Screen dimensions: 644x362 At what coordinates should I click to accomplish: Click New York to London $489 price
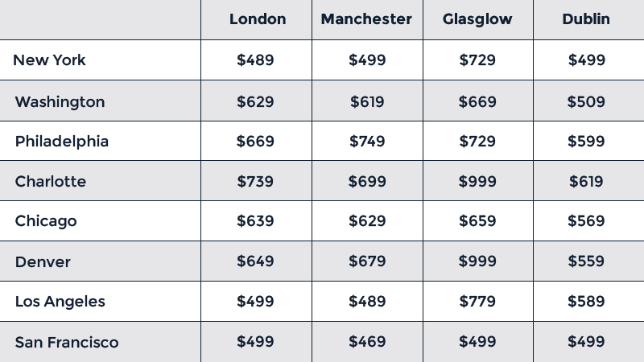[x=255, y=60]
